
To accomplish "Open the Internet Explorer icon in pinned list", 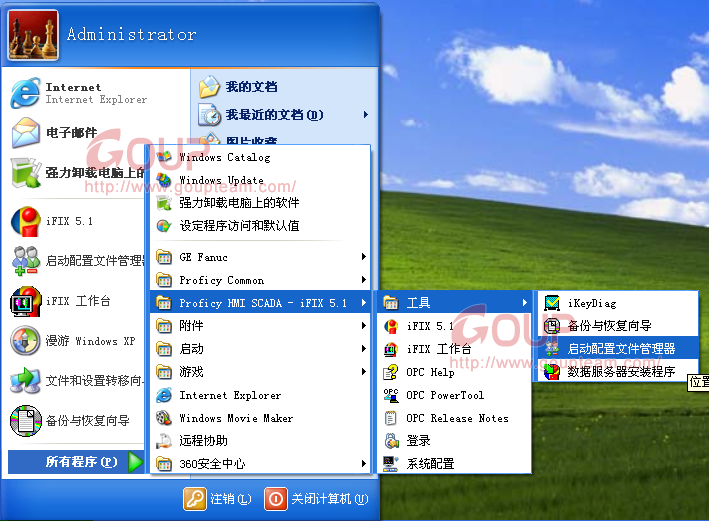I will pos(25,93).
